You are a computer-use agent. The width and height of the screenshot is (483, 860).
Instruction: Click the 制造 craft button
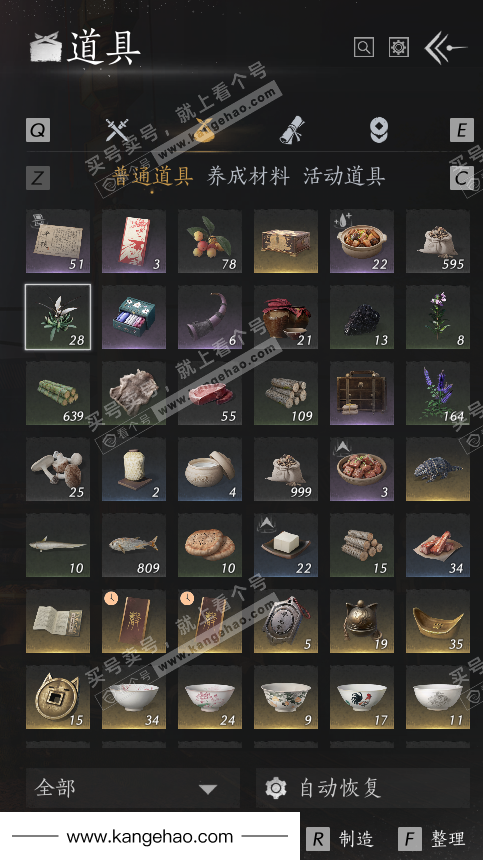[x=340, y=839]
